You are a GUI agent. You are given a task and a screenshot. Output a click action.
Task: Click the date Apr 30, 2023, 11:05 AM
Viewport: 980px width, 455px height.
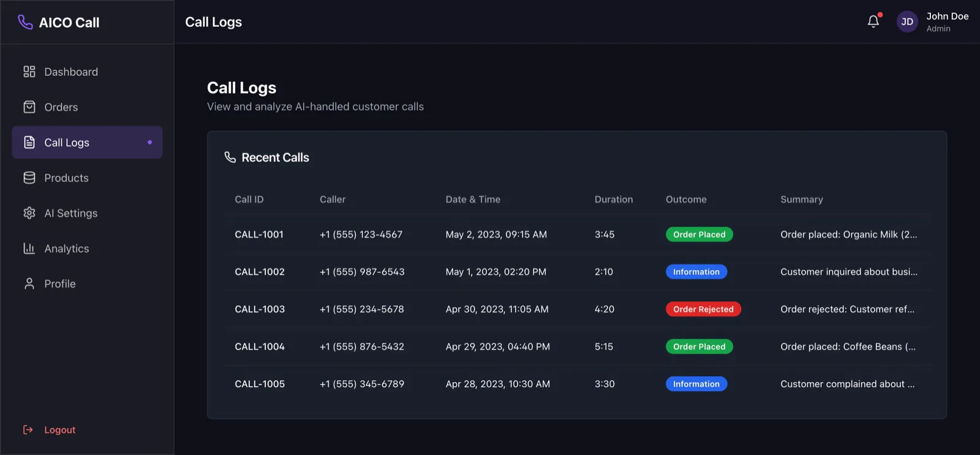pos(497,309)
